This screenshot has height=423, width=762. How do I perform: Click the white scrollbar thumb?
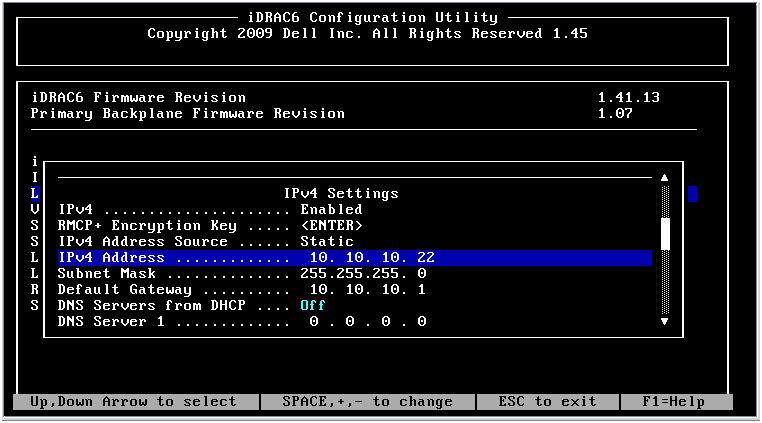[665, 234]
